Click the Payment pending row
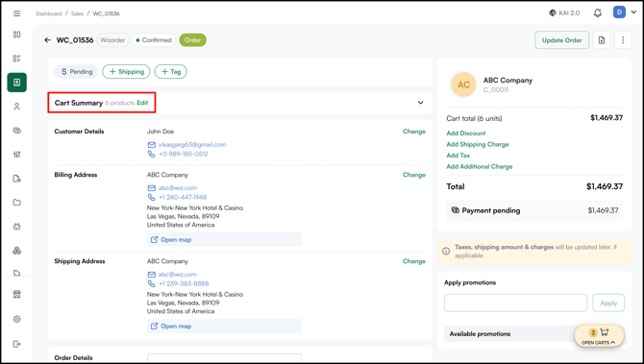The image size is (644, 364). pyautogui.click(x=534, y=210)
